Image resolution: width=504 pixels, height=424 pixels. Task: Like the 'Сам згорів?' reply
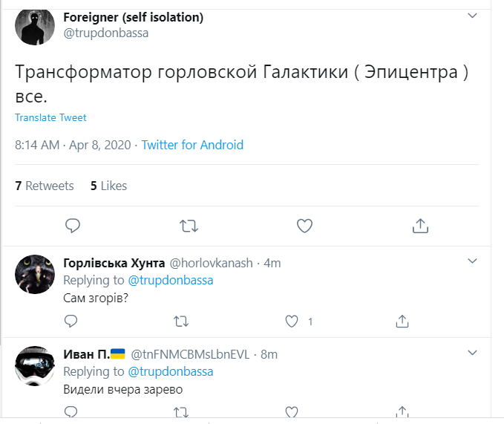tap(292, 321)
